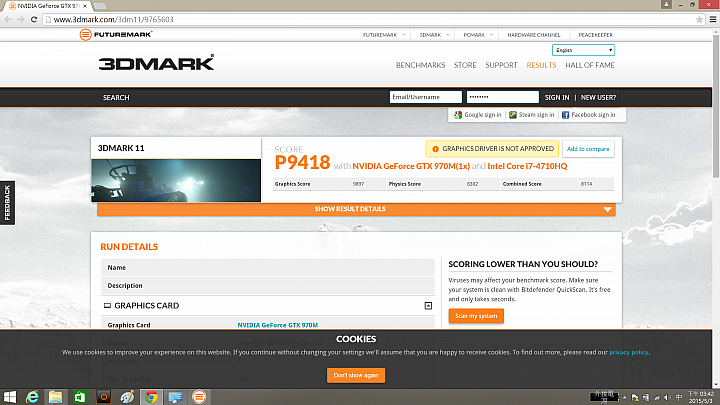Click the Futuremark logo in top bar
Screen dimensions: 720x405
[115, 34]
